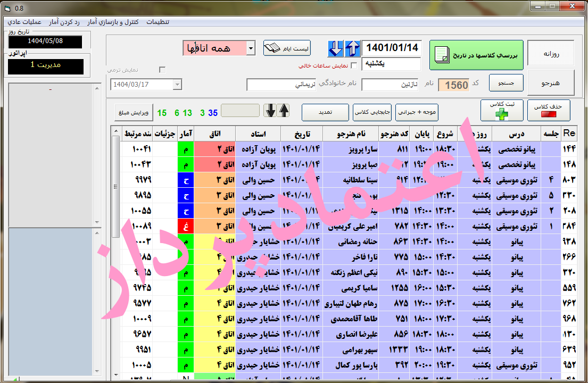The height and width of the screenshot is (383, 588).
Task: Click the black up arrow in toolbar
Action: (284, 111)
